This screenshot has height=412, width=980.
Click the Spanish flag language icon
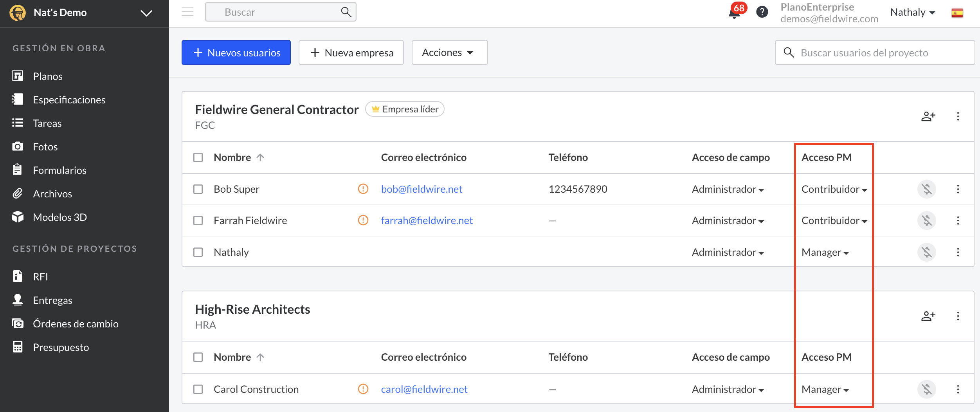pyautogui.click(x=957, y=13)
